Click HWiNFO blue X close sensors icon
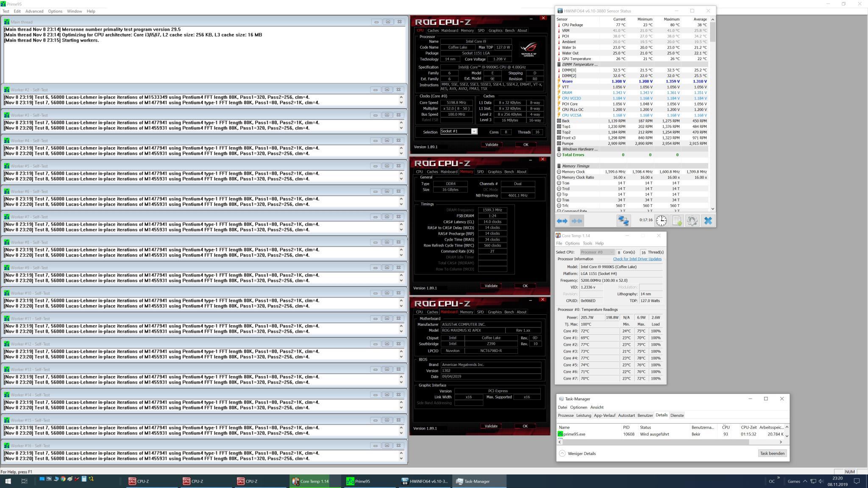868x488 pixels. 708,221
